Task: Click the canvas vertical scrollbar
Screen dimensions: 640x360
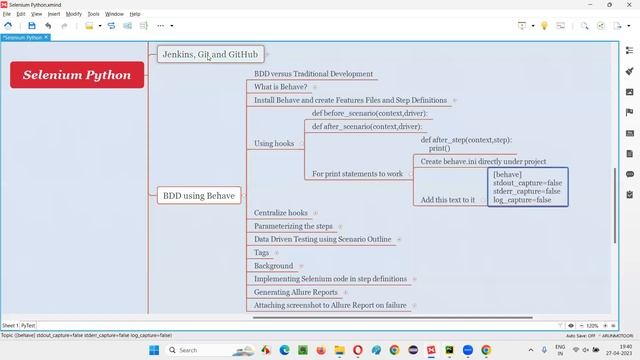Action: click(614, 205)
